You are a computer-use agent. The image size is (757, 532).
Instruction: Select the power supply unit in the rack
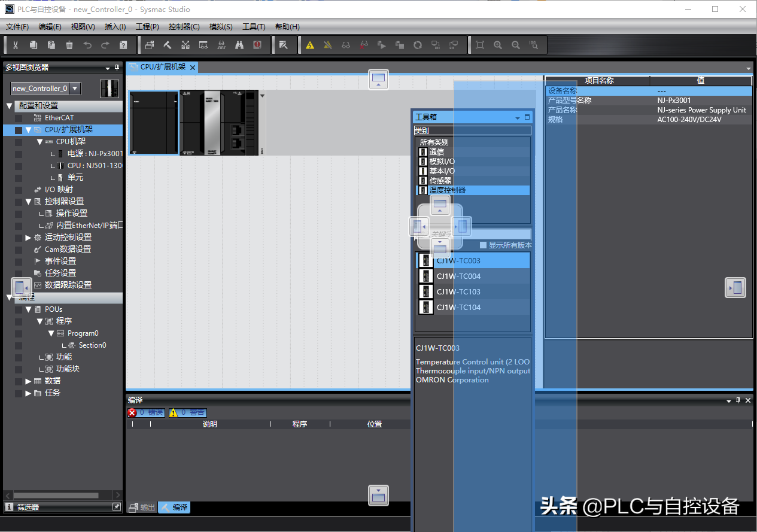154,123
